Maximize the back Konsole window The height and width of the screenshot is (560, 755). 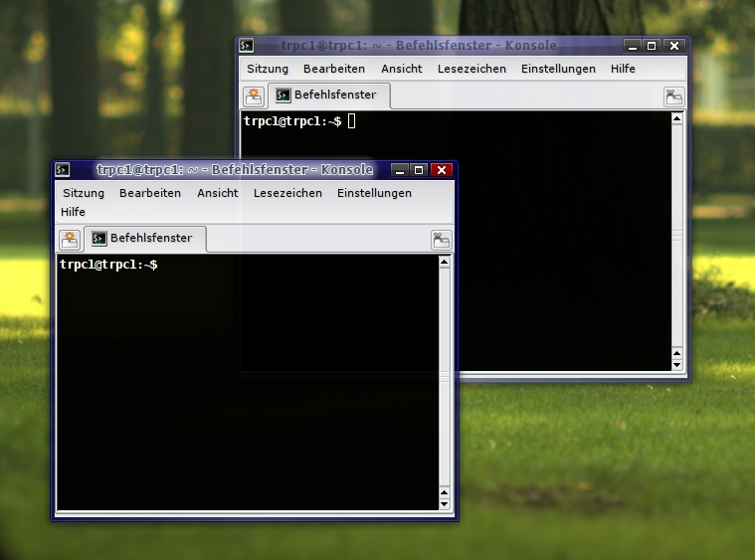click(652, 46)
